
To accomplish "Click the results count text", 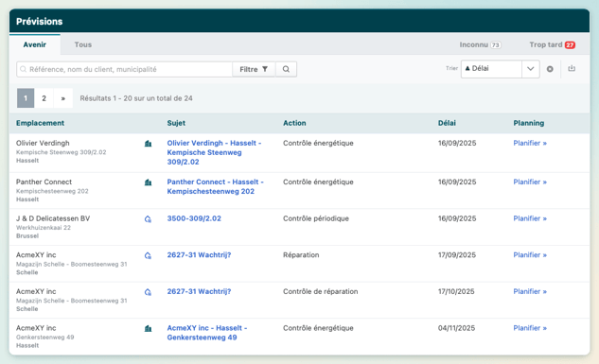I will [x=136, y=98].
